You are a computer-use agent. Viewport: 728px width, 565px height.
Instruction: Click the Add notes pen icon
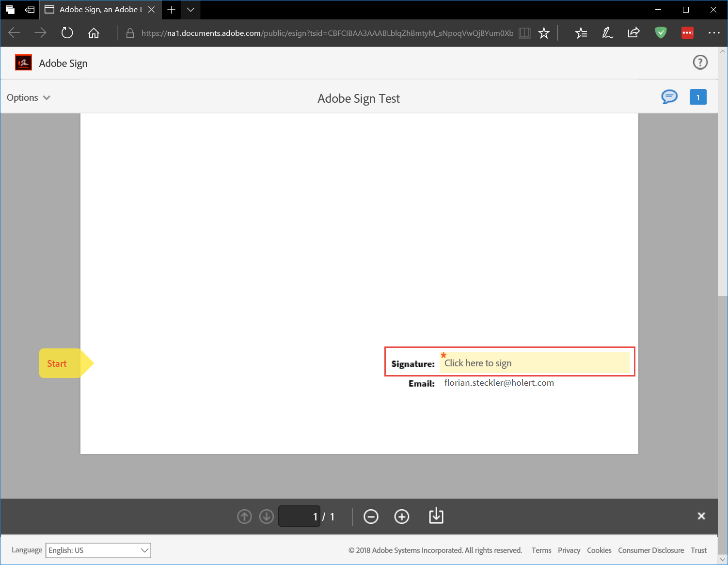(607, 33)
